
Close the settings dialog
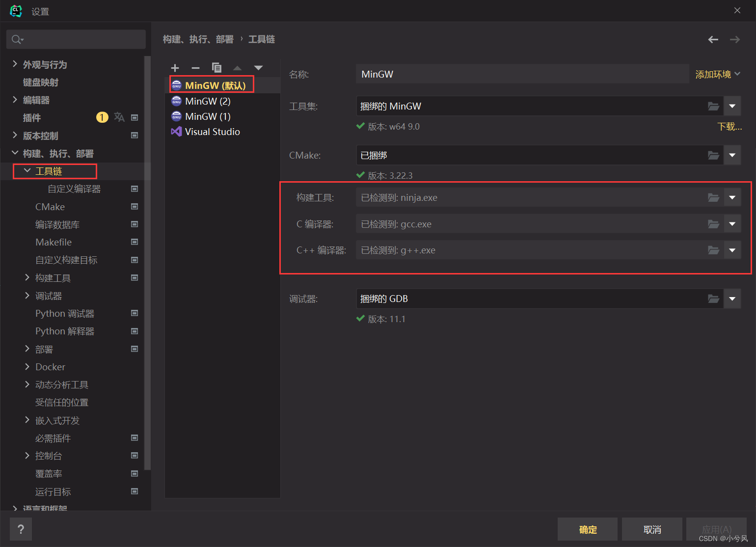click(737, 10)
